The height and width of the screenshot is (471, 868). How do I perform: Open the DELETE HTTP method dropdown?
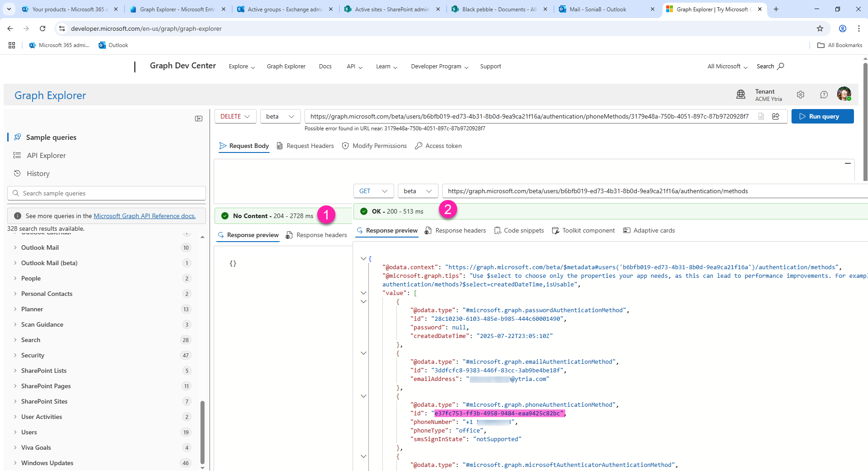[x=235, y=116]
